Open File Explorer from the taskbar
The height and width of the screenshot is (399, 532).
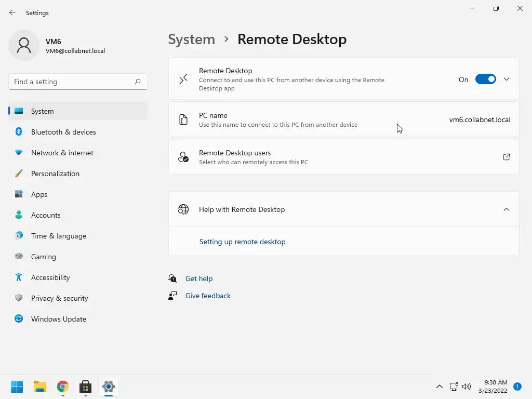tap(40, 387)
